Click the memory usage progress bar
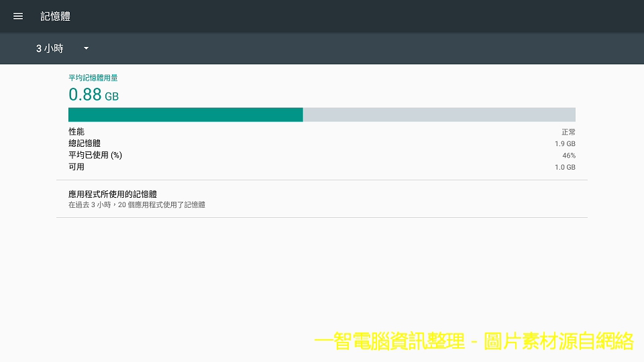 click(321, 115)
